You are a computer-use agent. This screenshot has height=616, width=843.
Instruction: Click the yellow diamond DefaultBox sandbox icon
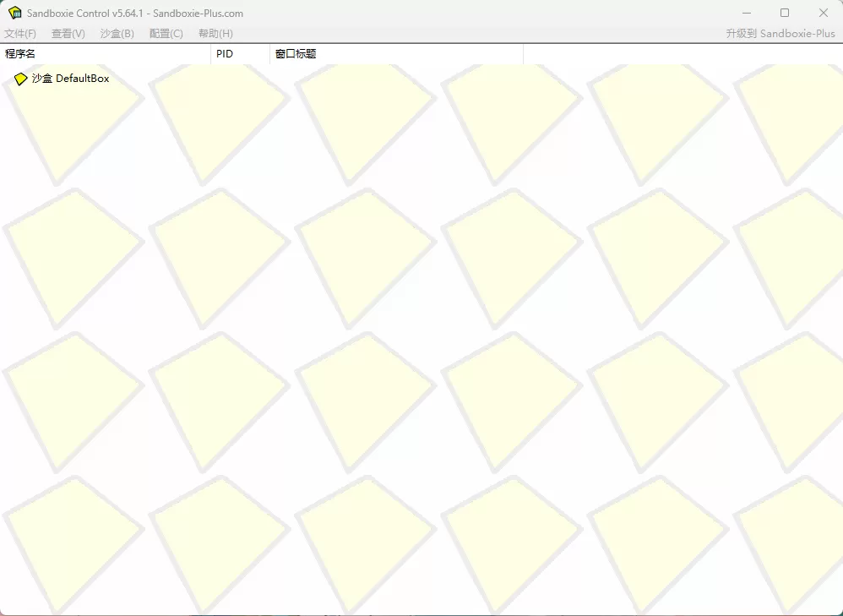pyautogui.click(x=20, y=78)
